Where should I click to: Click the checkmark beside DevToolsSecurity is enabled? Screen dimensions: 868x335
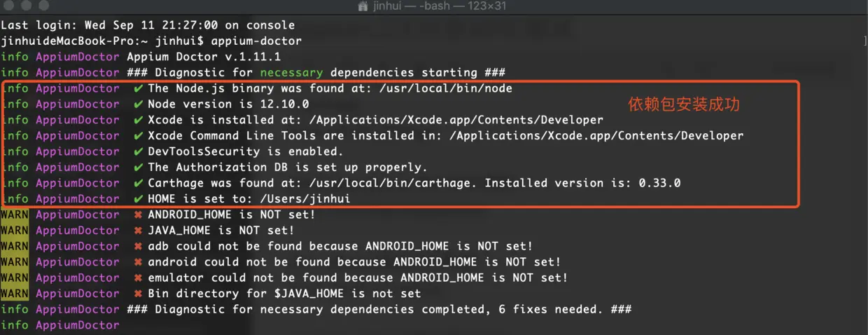(138, 151)
